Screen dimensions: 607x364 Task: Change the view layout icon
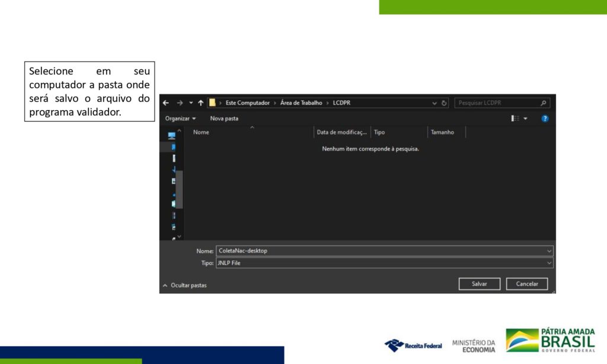coord(515,119)
